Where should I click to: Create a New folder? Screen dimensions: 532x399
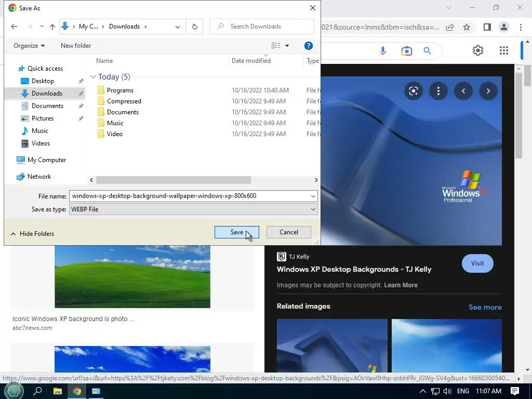tap(76, 46)
